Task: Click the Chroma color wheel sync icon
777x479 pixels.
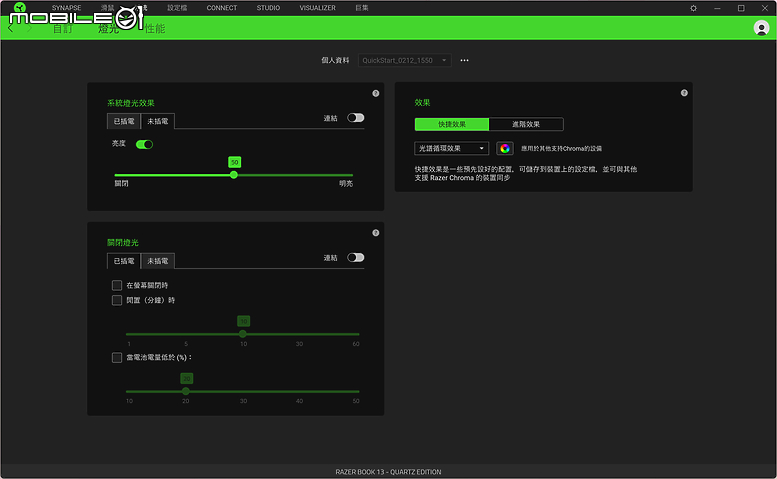Action: (504, 148)
